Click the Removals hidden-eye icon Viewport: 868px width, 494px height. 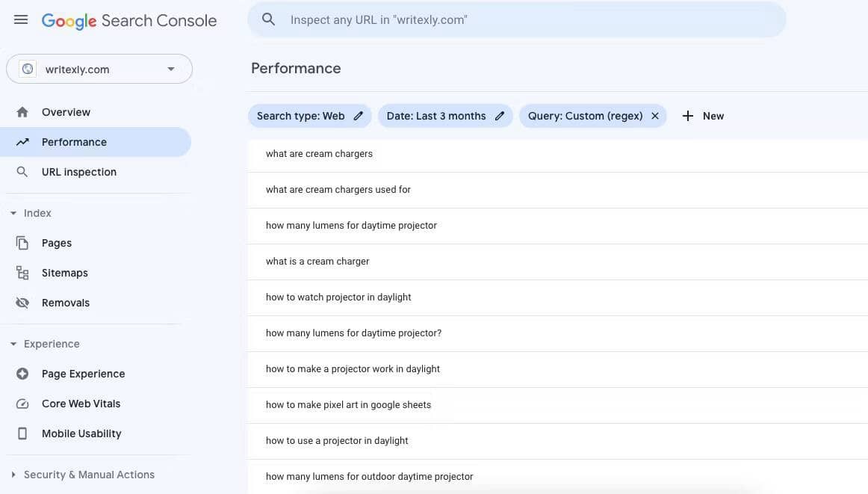pos(22,302)
